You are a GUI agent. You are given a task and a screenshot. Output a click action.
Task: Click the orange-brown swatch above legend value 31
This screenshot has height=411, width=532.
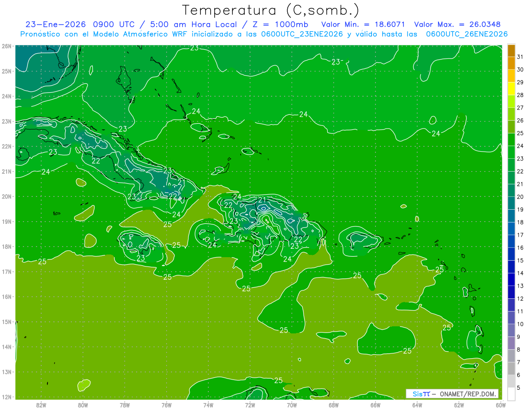(x=511, y=51)
